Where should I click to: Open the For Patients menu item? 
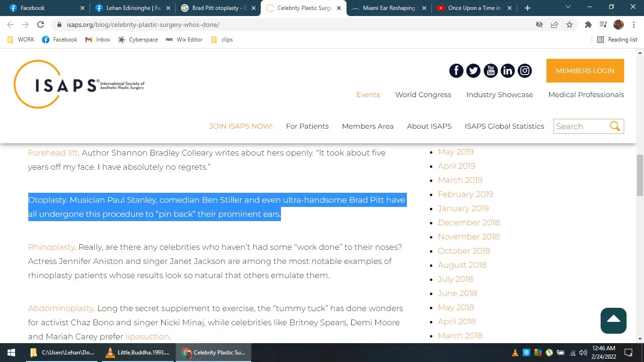(307, 126)
